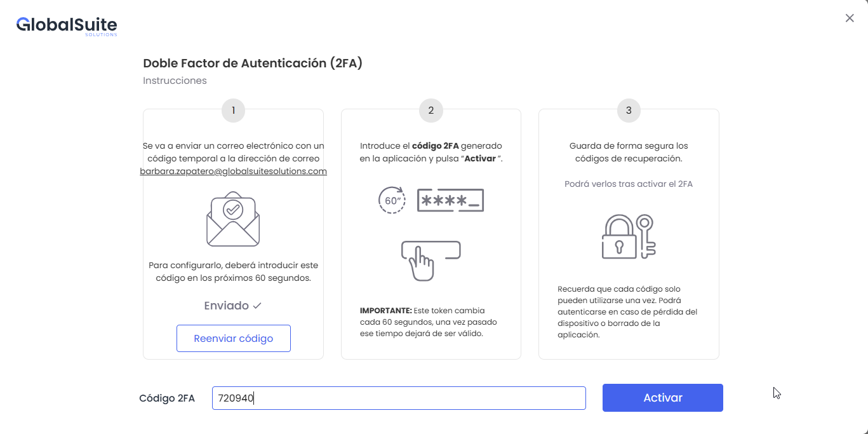868x434 pixels.
Task: Click the envelope with checkmark icon
Action: click(233, 219)
